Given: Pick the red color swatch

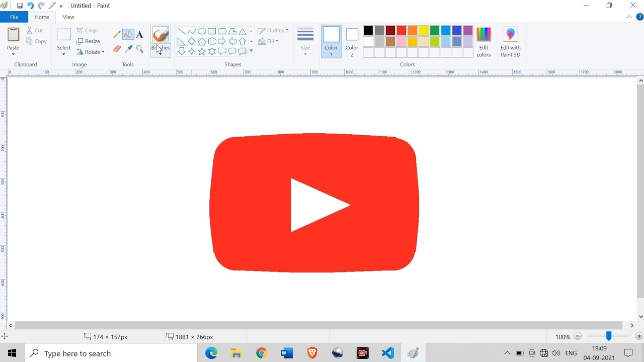Looking at the screenshot, I should tap(401, 31).
